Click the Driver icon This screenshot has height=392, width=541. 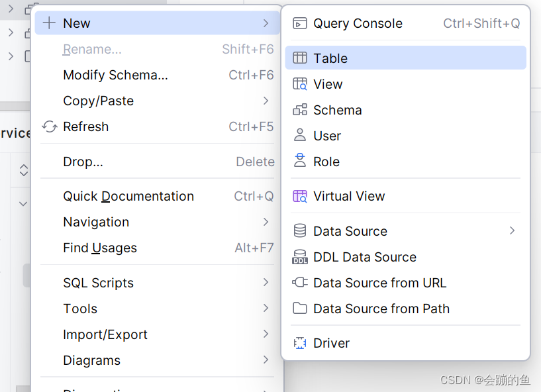[x=300, y=343]
